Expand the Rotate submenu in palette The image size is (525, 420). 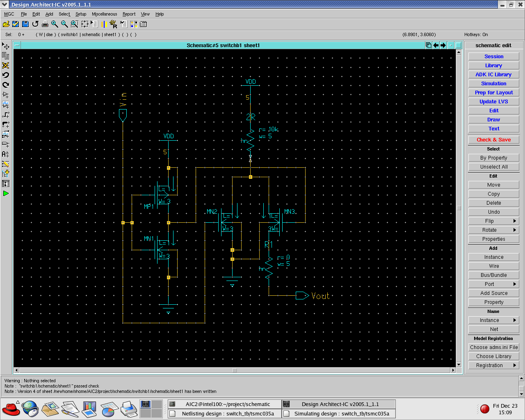(493, 230)
